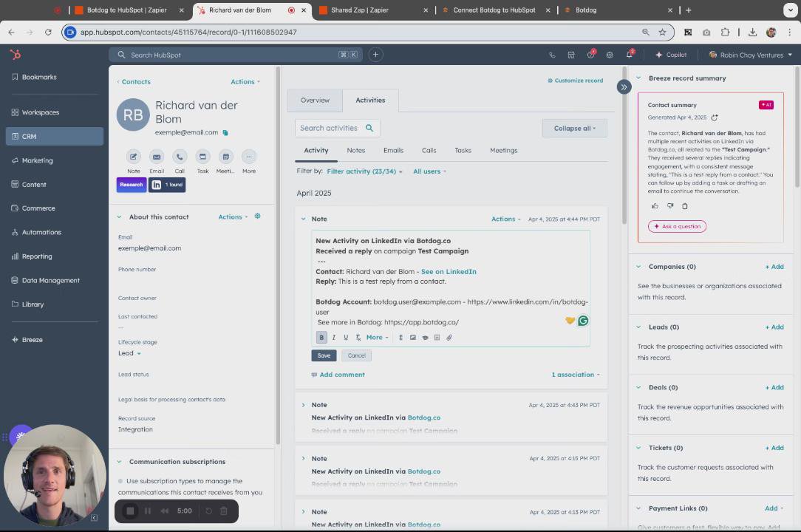The width and height of the screenshot is (801, 532).
Task: Expand the note dated 4:15 PM
Action: [x=303, y=458]
